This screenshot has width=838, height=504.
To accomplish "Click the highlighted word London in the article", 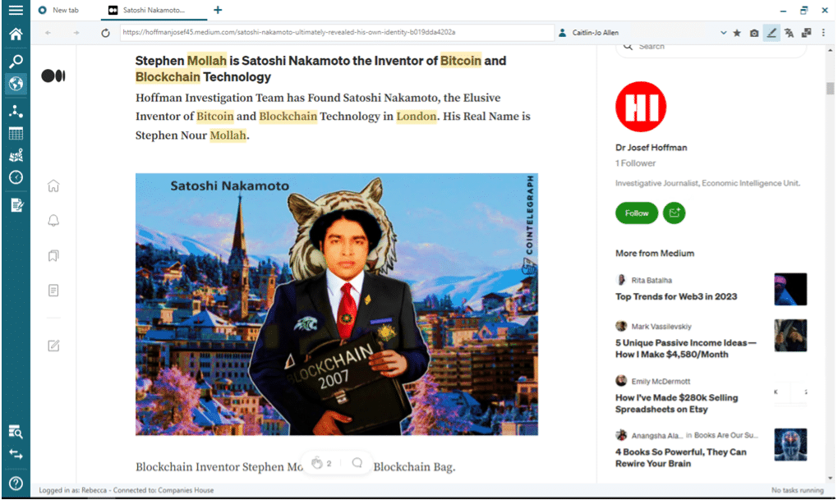I will click(x=417, y=117).
